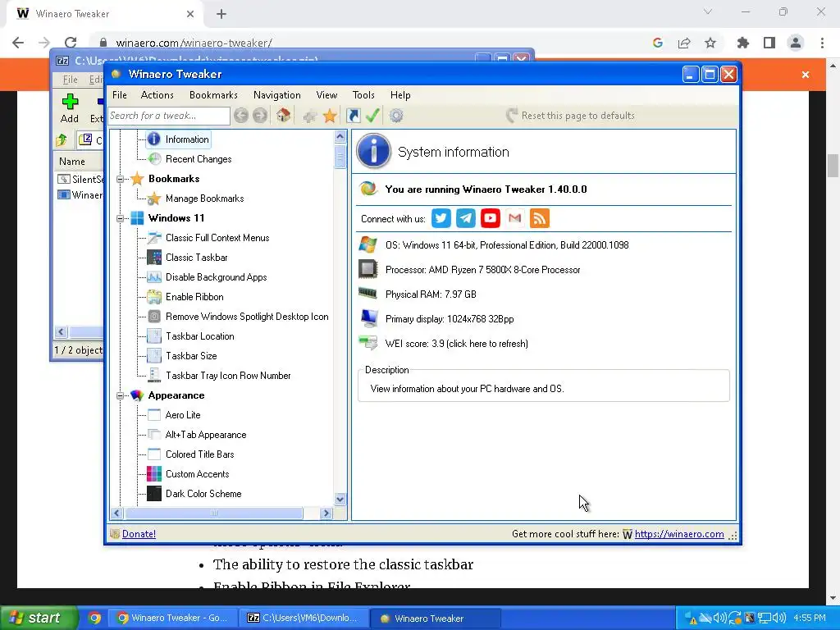Screen dimensions: 840x630
Task: Click the monitor icon beside Primary display
Action: point(368,318)
